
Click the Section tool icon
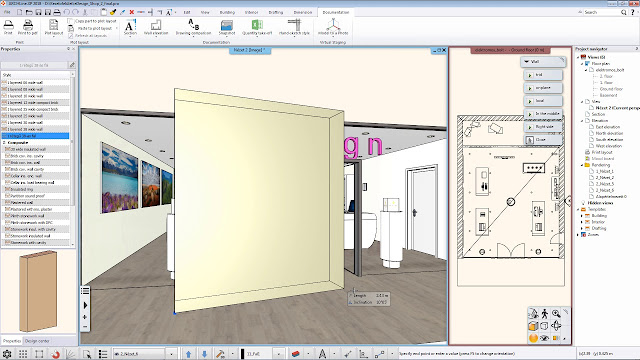coord(130,26)
